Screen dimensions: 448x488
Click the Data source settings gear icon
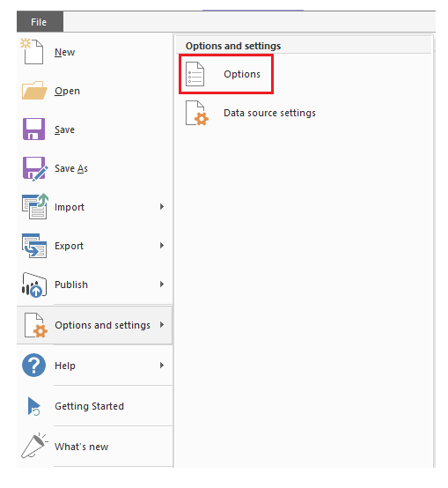pos(197,113)
